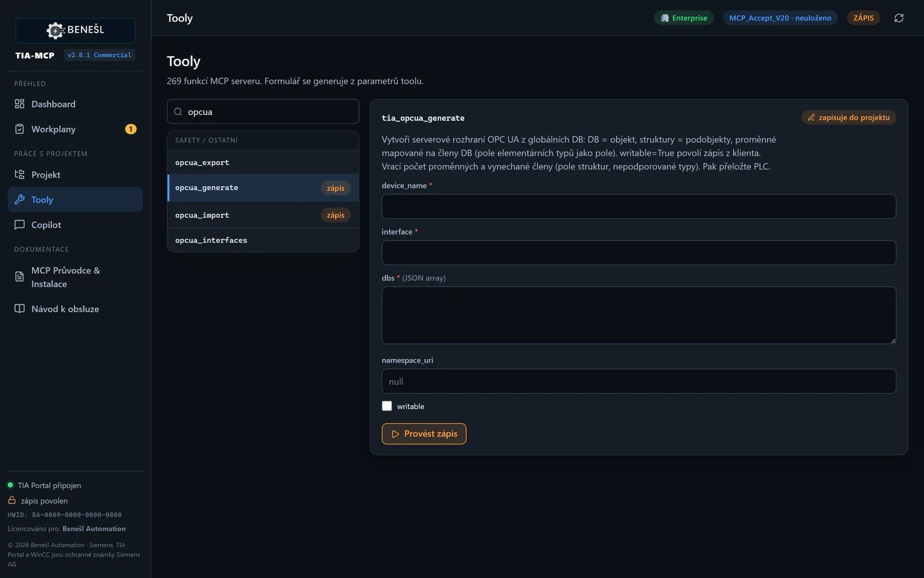Select the opcua_interfaces tool

click(263, 240)
